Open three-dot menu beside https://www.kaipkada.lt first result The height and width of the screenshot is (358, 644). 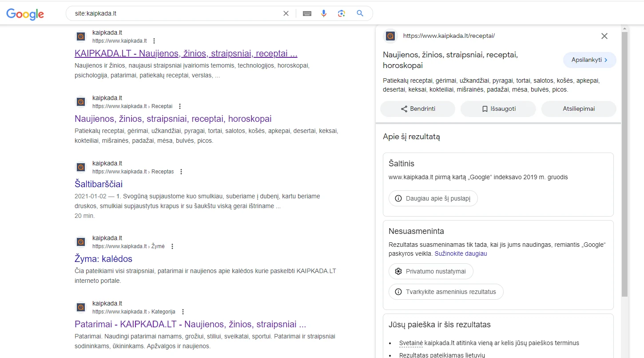pos(154,41)
